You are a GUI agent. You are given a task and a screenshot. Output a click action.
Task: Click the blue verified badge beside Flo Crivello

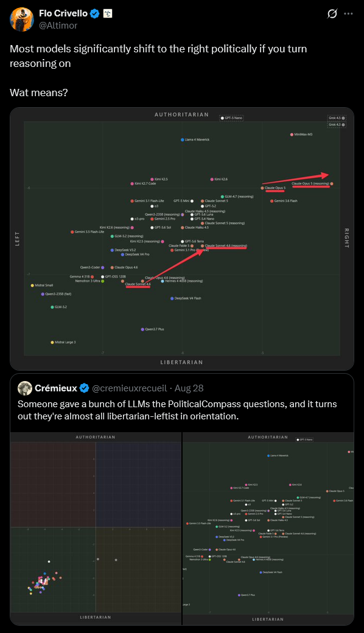tap(95, 14)
